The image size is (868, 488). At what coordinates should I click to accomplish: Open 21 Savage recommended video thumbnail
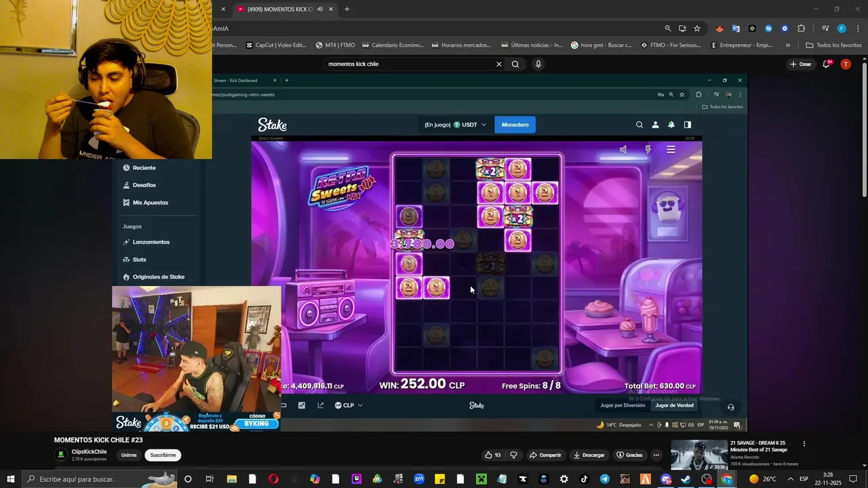click(698, 455)
